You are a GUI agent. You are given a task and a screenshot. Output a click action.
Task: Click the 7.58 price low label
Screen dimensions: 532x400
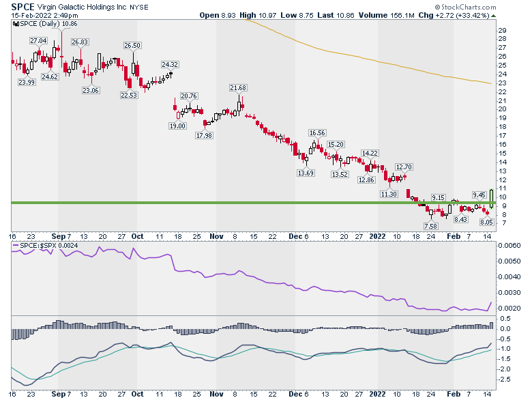click(x=431, y=226)
